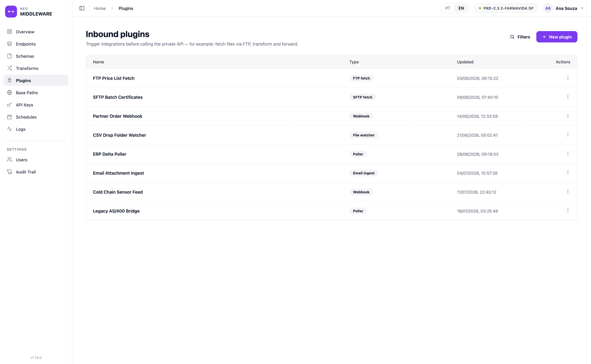Click the Email ingest type badge
Screen dimensions: 591x364
point(364,173)
